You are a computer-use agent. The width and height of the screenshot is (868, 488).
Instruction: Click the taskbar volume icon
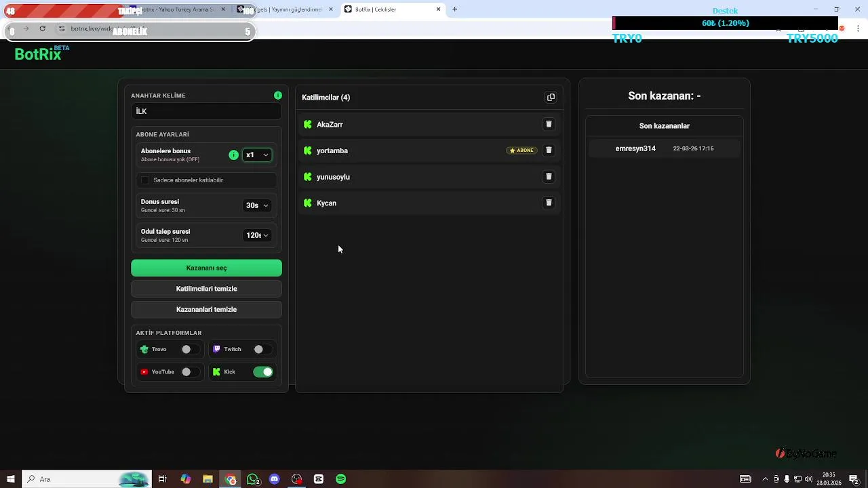(x=808, y=479)
